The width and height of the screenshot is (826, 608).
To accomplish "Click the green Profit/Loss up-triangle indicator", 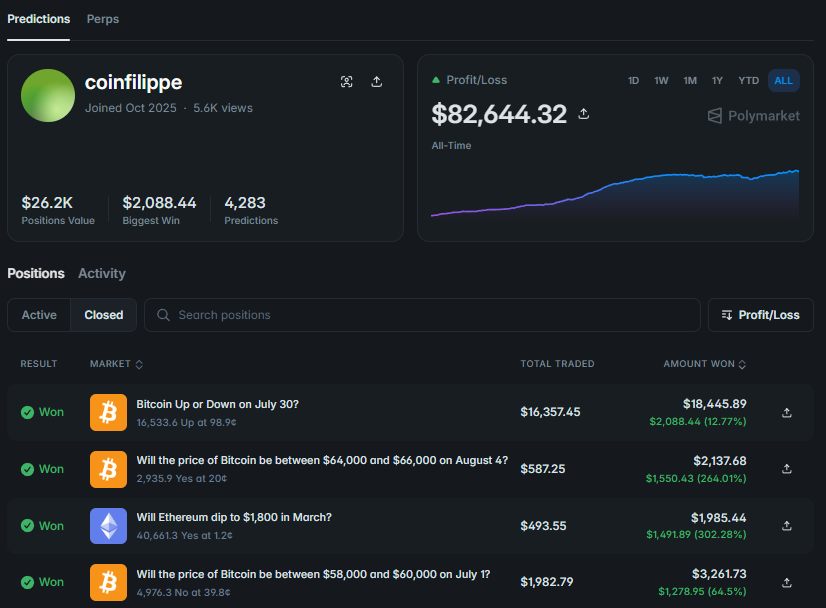I will pos(436,80).
